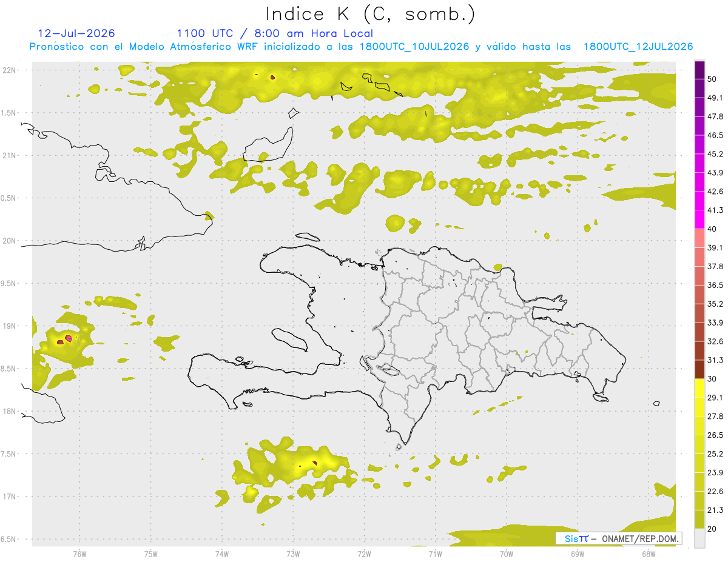Click colorbar value '33.9'
The height and width of the screenshot is (562, 728).
715,323
